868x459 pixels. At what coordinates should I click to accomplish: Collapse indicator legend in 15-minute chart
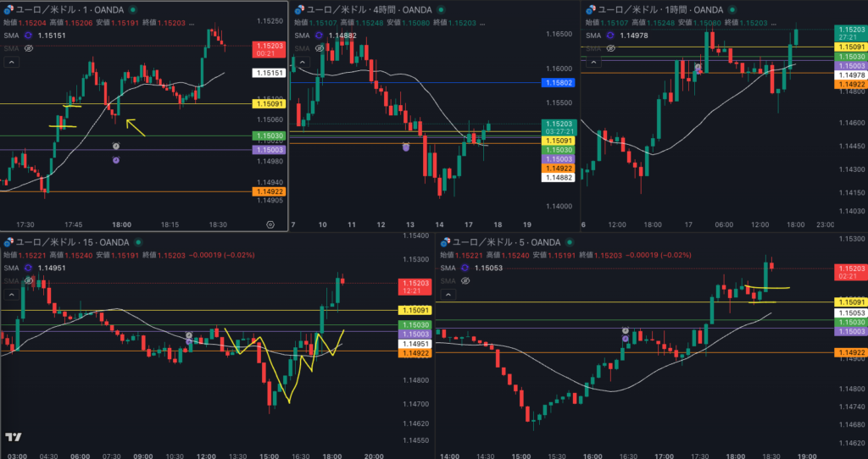[x=12, y=295]
